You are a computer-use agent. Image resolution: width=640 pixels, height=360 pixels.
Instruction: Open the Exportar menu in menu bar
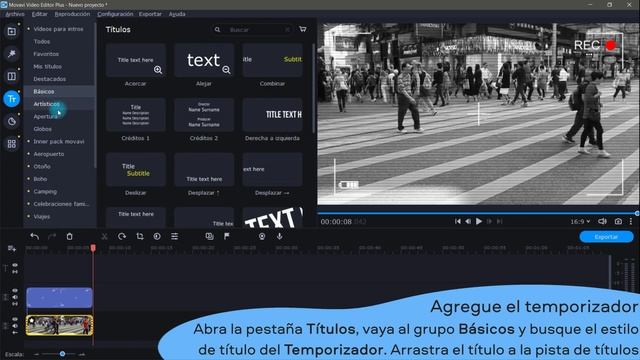click(150, 14)
